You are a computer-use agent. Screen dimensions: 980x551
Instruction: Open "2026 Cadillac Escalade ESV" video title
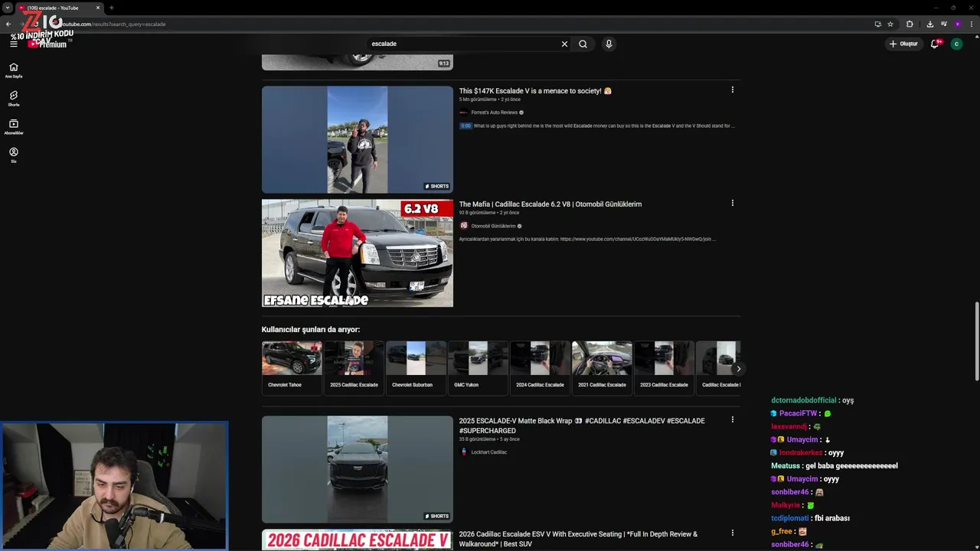(578, 539)
